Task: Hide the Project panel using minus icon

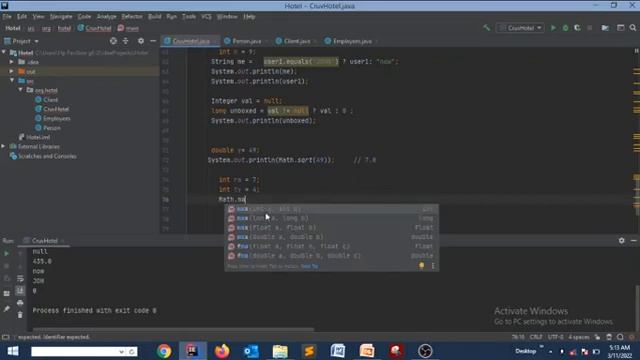Action: (x=153, y=41)
